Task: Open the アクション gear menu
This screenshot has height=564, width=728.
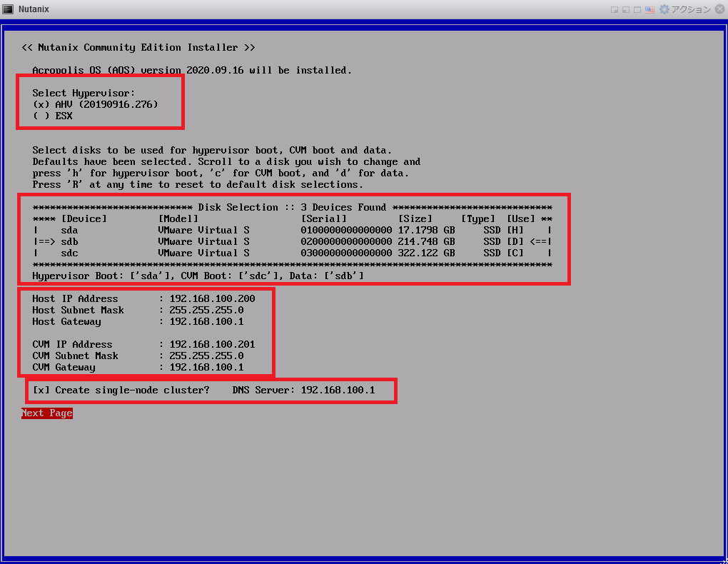Action: [x=685, y=9]
